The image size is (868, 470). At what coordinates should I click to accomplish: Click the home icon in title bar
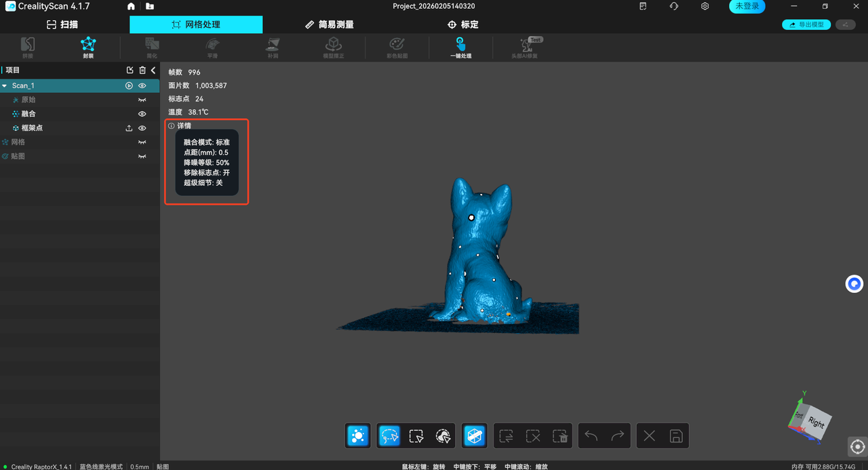coord(131,6)
